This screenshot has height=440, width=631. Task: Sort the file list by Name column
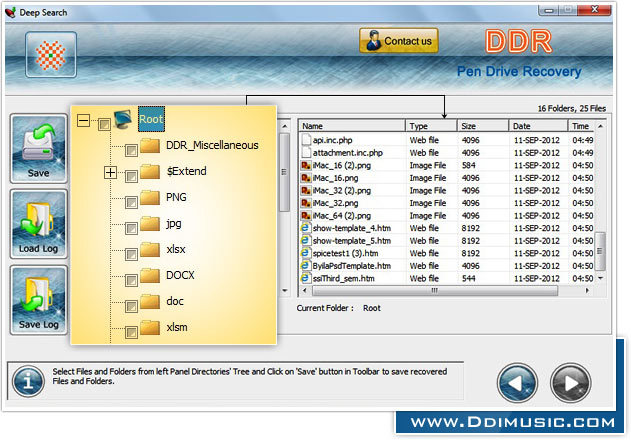point(352,126)
